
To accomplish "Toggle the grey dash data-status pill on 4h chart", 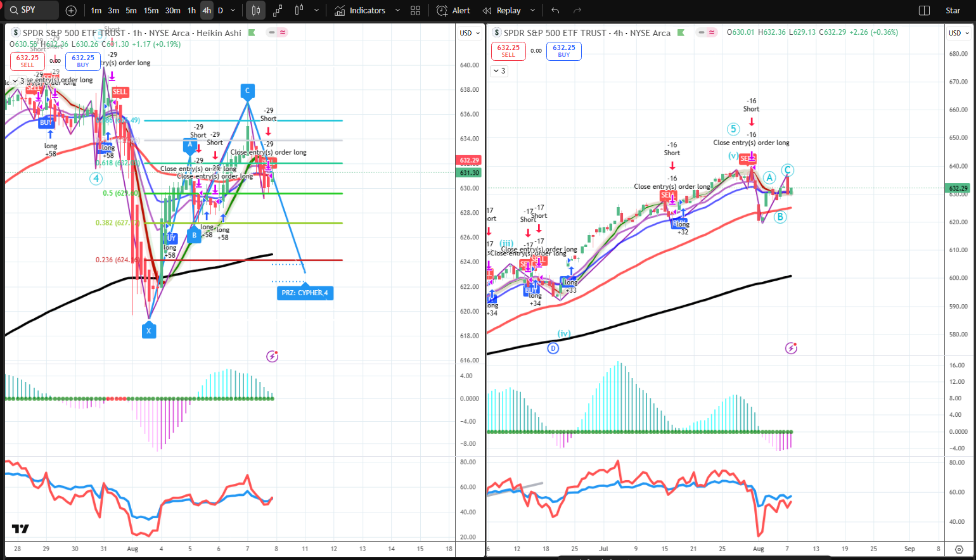I will [702, 32].
